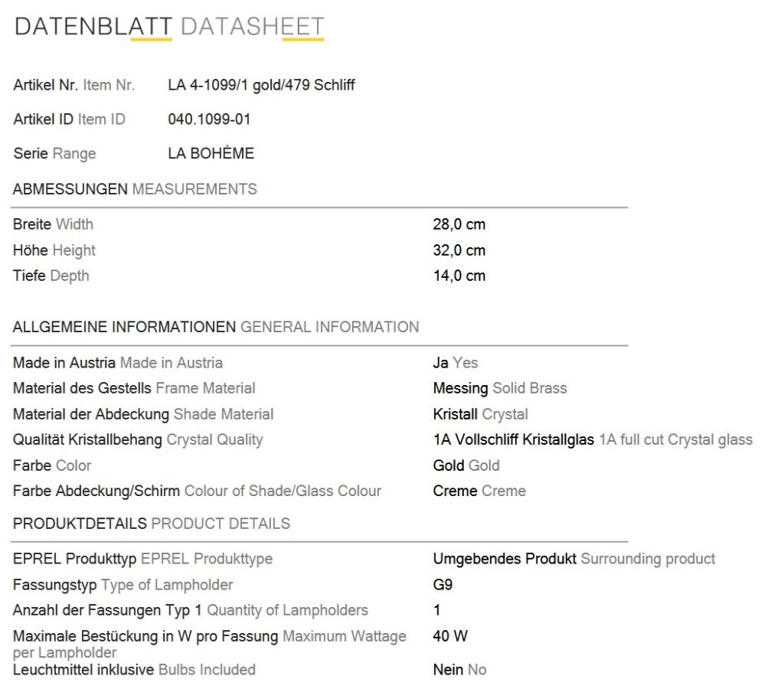Click the G9 lampholder type value
Image resolution: width=784 pixels, height=689 pixels.
coord(443,584)
